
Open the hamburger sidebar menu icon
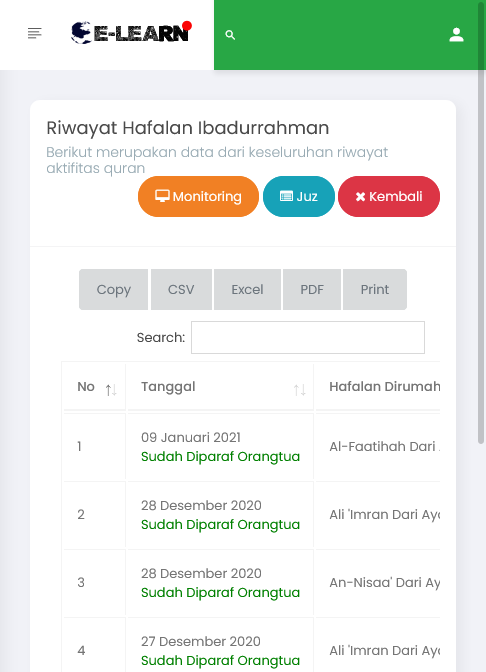pos(35,33)
